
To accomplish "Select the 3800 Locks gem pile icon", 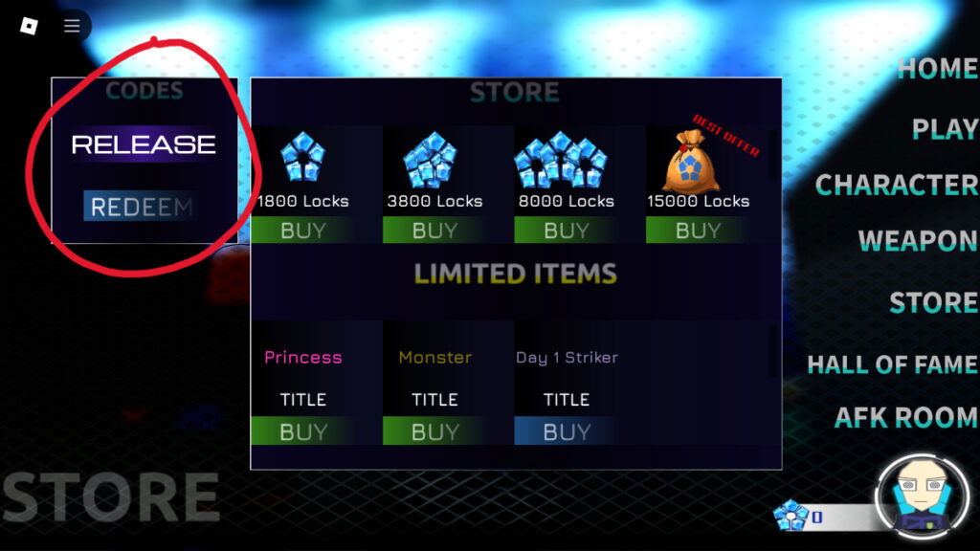I will pos(431,160).
